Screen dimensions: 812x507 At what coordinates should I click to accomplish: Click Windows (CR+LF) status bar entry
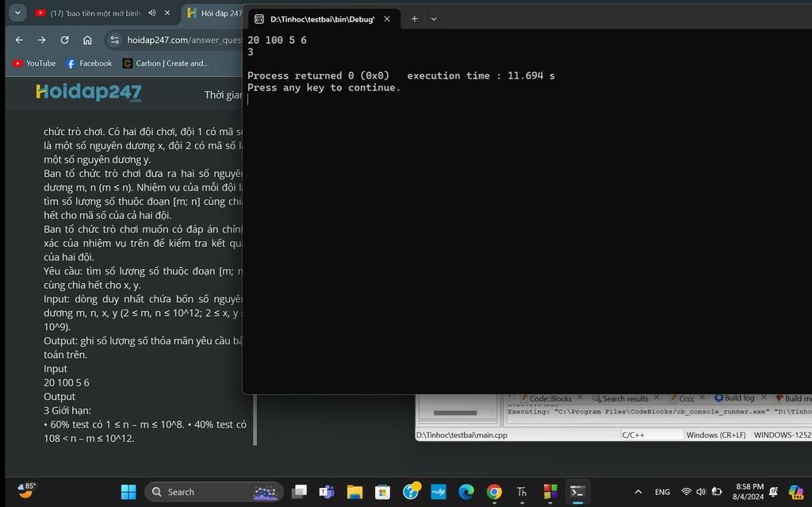(x=716, y=436)
